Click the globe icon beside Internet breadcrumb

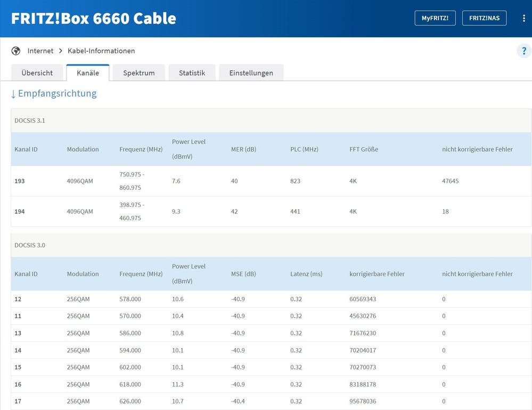point(16,51)
